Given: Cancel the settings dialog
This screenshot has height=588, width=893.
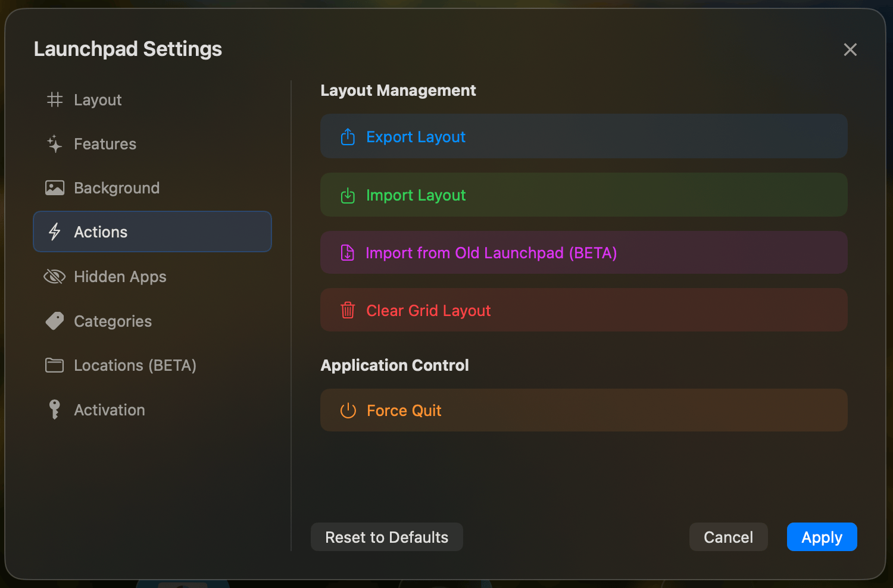Looking at the screenshot, I should click(x=728, y=537).
